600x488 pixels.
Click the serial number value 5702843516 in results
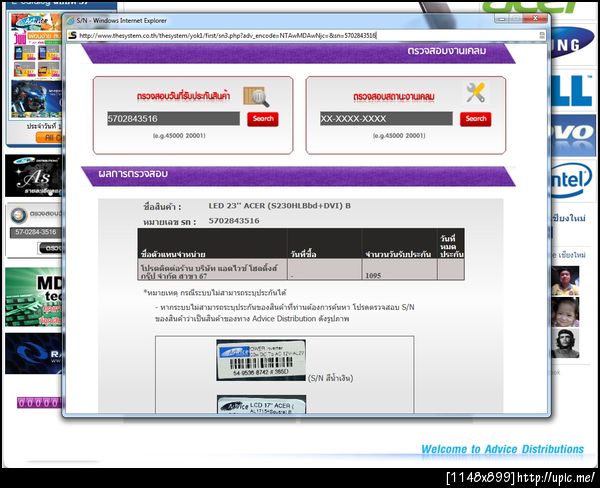pos(234,221)
